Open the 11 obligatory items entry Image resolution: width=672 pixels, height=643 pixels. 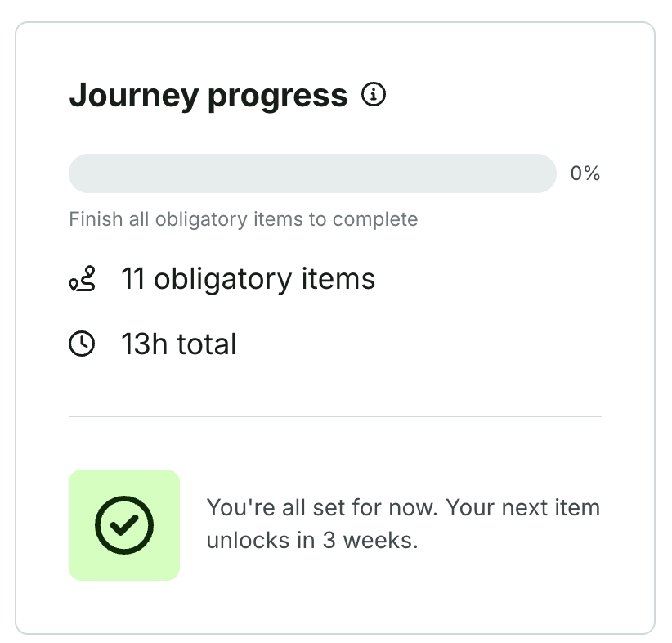click(x=249, y=280)
